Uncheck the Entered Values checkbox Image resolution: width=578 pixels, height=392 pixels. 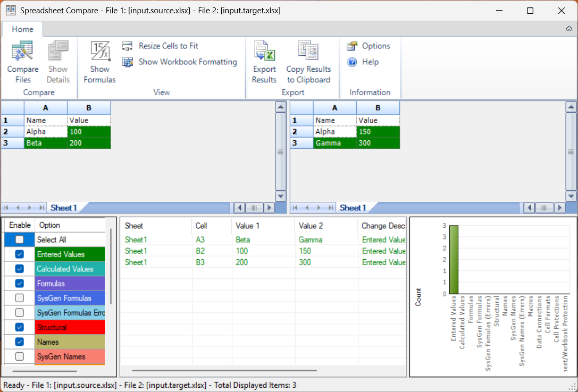[20, 254]
